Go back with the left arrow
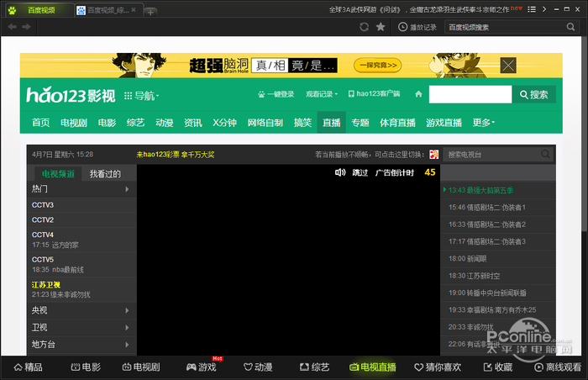 pos(12,27)
